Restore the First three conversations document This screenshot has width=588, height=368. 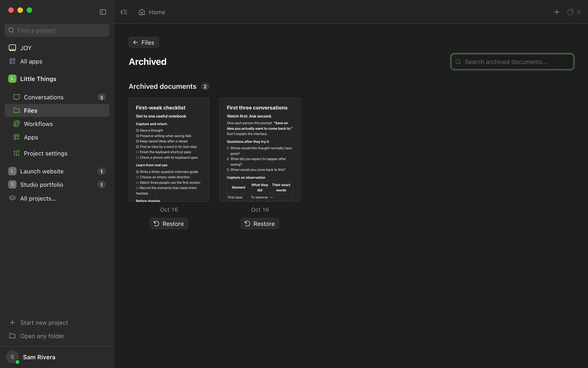pos(260,224)
